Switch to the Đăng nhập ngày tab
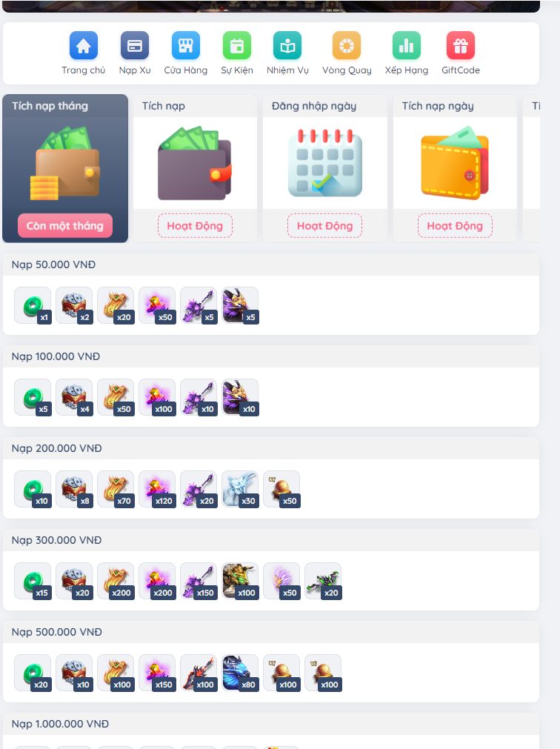Screen dimensions: 560x749 tap(325, 168)
